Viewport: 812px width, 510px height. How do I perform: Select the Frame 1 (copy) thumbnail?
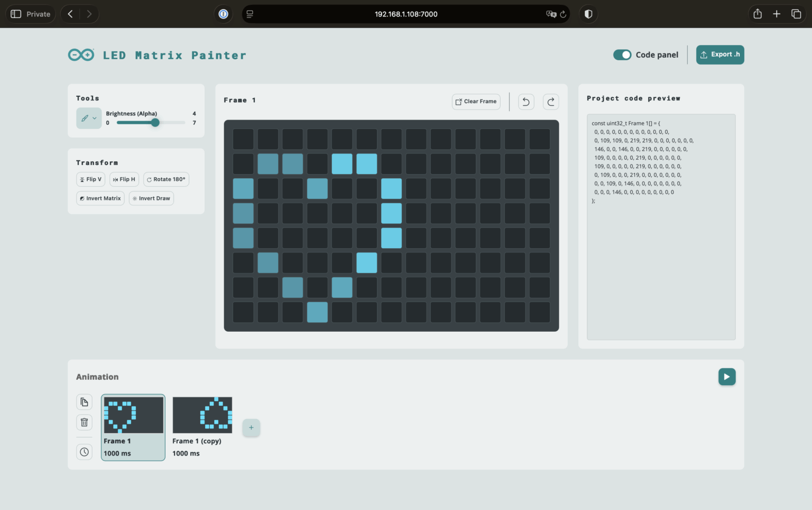point(202,415)
